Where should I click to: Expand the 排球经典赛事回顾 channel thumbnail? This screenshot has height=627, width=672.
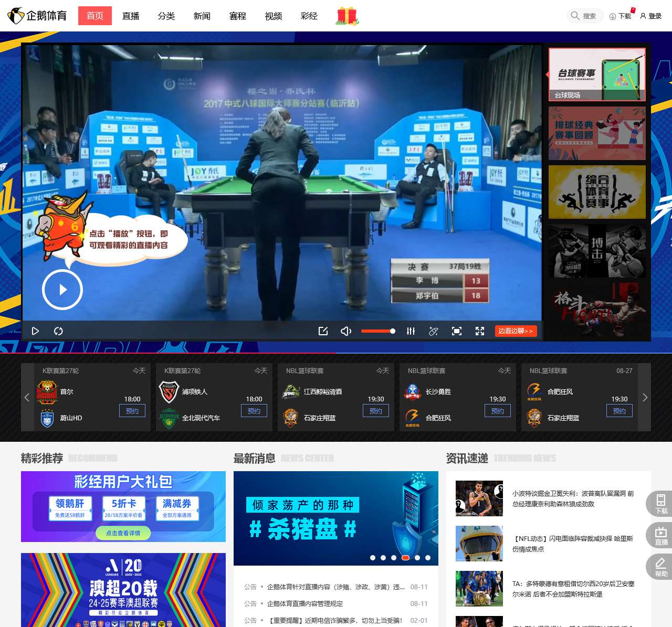coord(597,133)
